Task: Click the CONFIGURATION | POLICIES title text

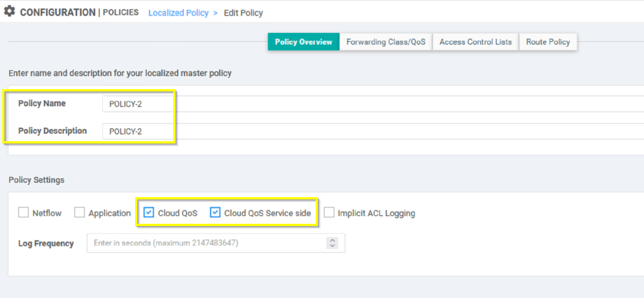Action: (x=79, y=12)
